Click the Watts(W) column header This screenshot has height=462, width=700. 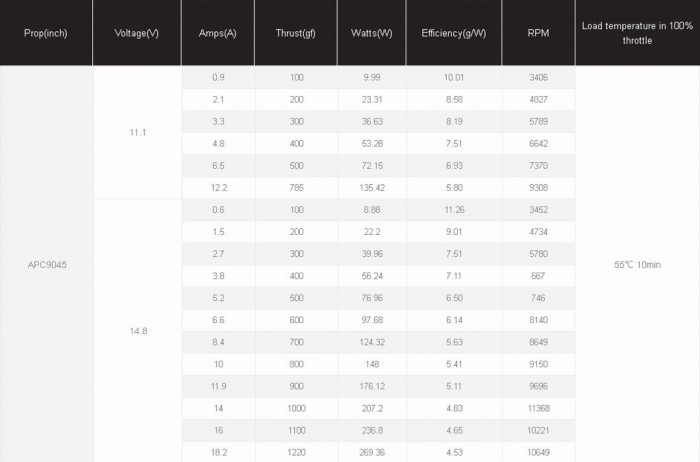click(x=371, y=33)
